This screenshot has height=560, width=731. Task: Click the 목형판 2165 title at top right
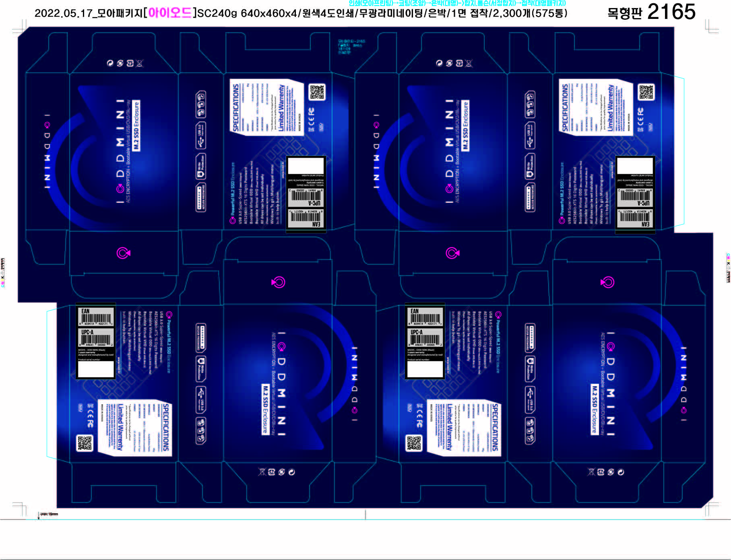coord(651,12)
